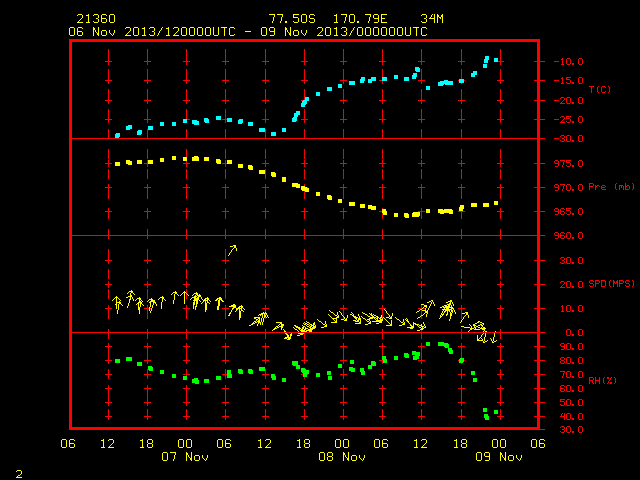The width and height of the screenshot is (640, 480).
Task: Click the date range header text
Action: coord(248,32)
